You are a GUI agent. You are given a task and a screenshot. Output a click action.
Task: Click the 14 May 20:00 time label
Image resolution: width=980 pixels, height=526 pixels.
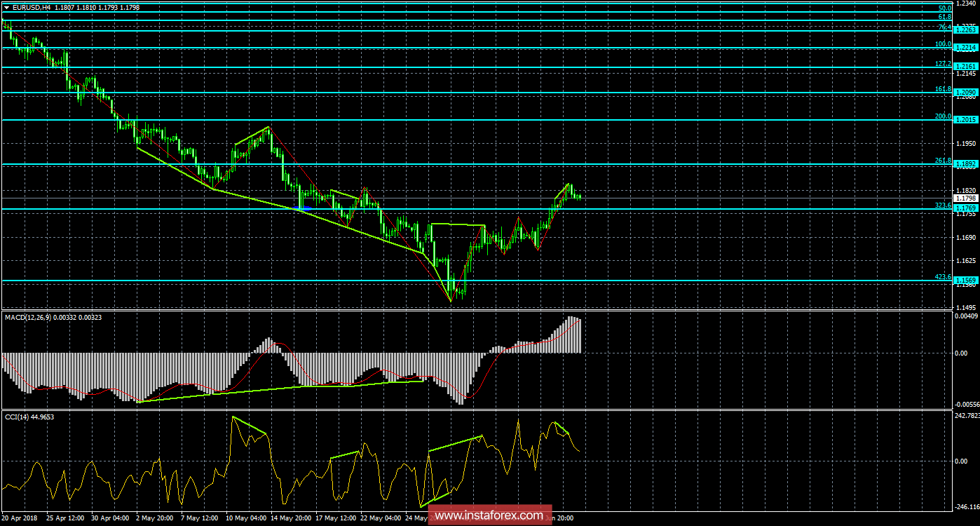291,519
